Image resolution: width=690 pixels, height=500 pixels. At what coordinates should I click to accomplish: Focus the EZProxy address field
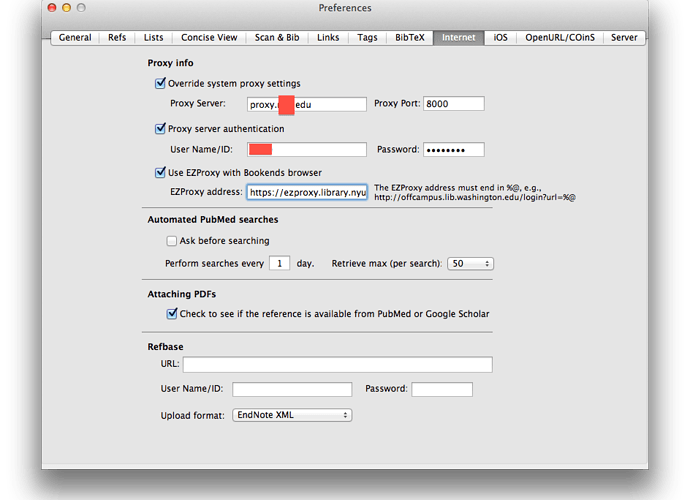coord(307,192)
